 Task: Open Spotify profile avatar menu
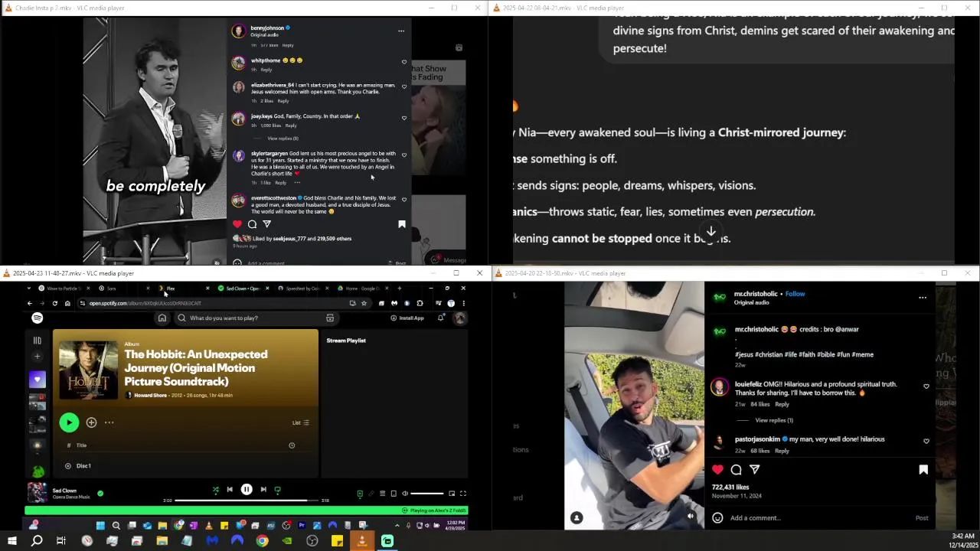pyautogui.click(x=459, y=318)
